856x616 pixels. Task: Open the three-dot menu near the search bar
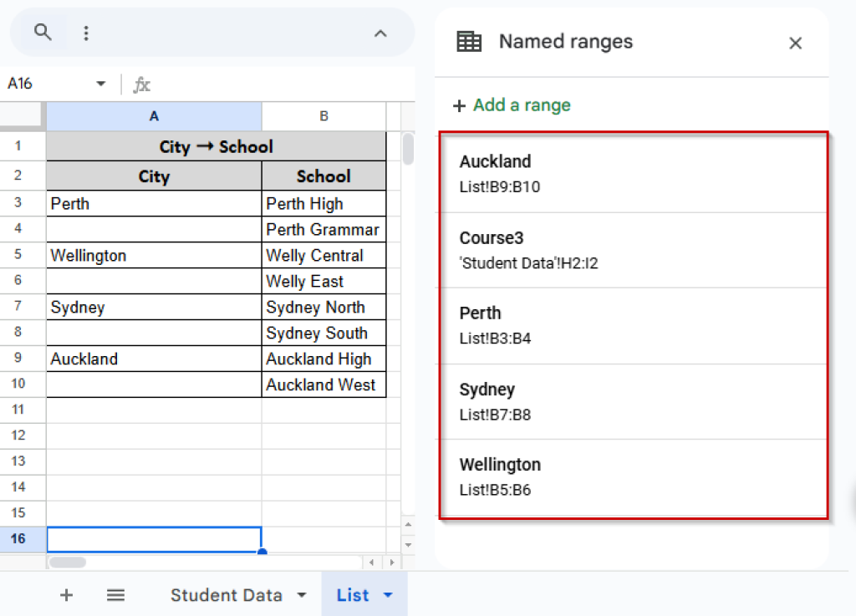(86, 32)
